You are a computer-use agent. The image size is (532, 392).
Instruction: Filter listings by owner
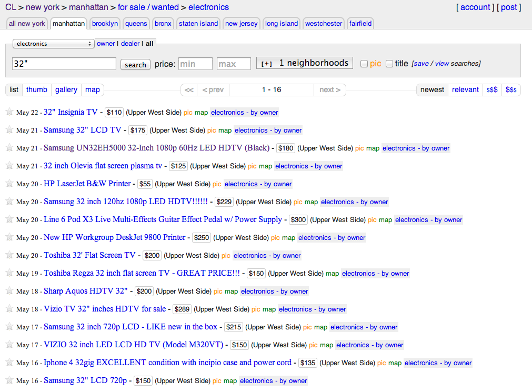(x=106, y=44)
